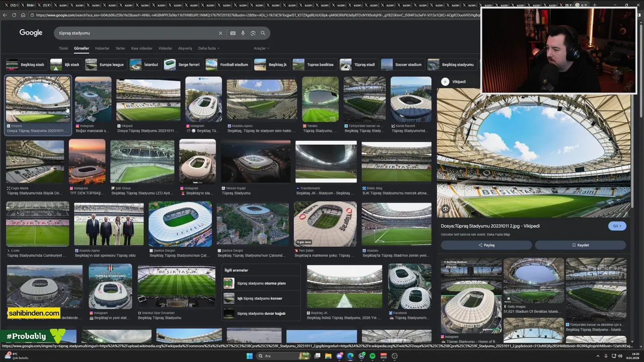Image resolution: width=644 pixels, height=362 pixels.
Task: Submit the search with the magnifier icon
Action: [x=263, y=33]
